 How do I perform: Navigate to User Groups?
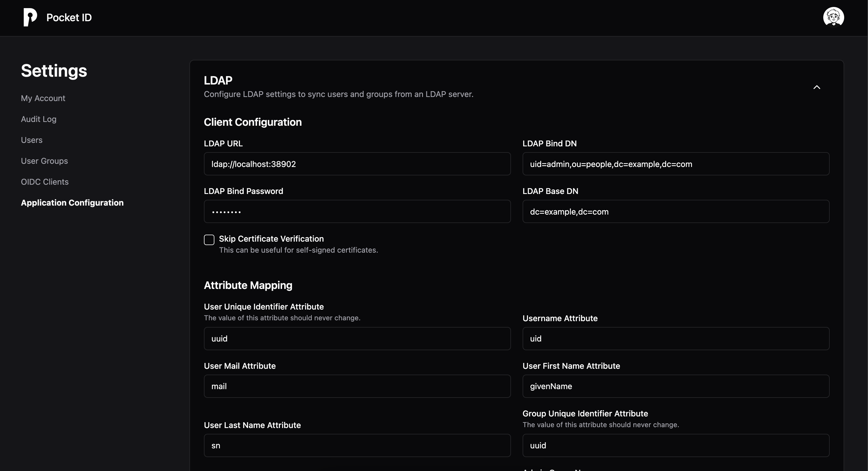44,161
